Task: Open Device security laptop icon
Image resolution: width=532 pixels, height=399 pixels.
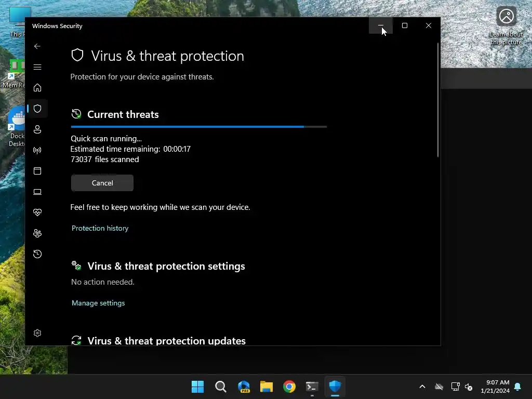Action: click(x=37, y=192)
